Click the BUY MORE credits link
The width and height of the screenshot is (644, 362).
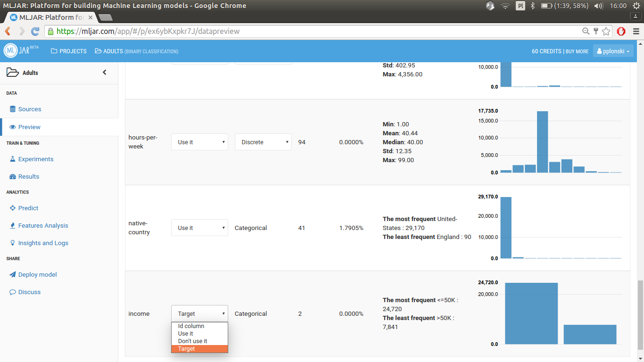[577, 51]
